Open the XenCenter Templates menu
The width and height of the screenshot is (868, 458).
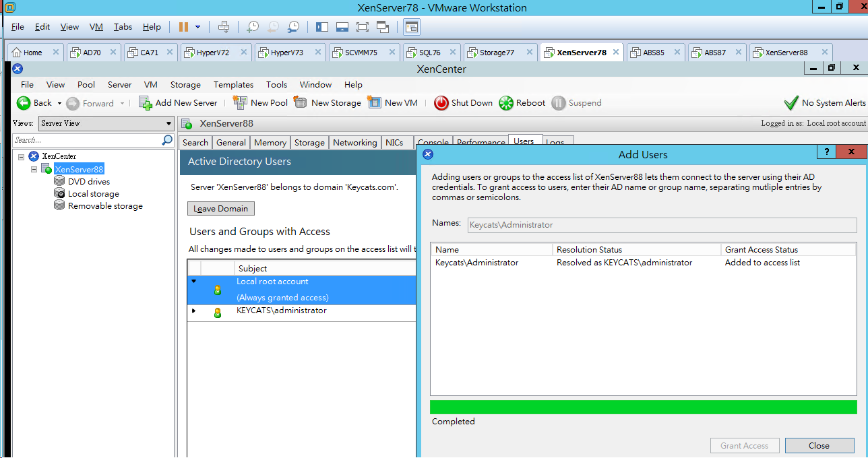(233, 85)
